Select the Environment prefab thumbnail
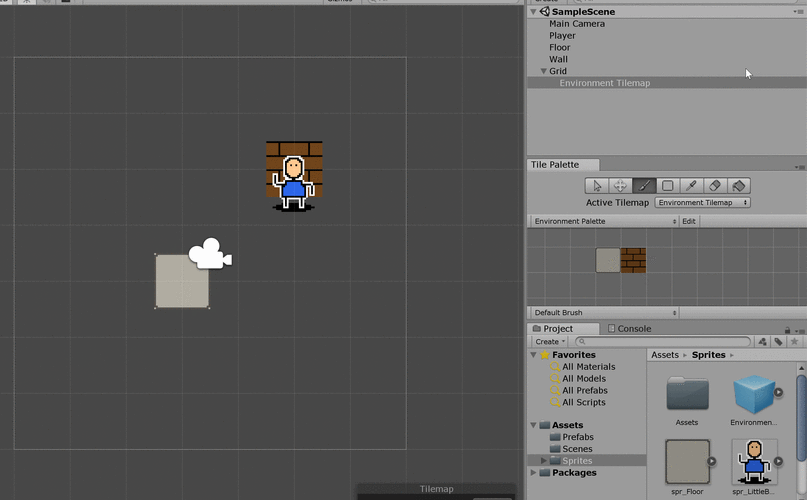The height and width of the screenshot is (500, 807). tap(754, 394)
